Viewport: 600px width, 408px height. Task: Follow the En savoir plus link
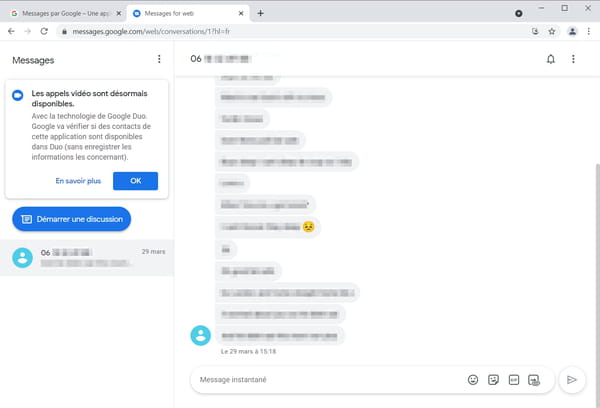coord(78,181)
